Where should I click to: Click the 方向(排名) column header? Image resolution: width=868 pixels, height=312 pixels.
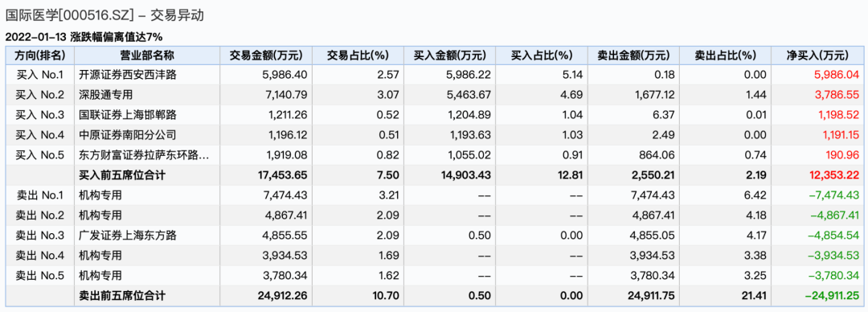coord(40,55)
